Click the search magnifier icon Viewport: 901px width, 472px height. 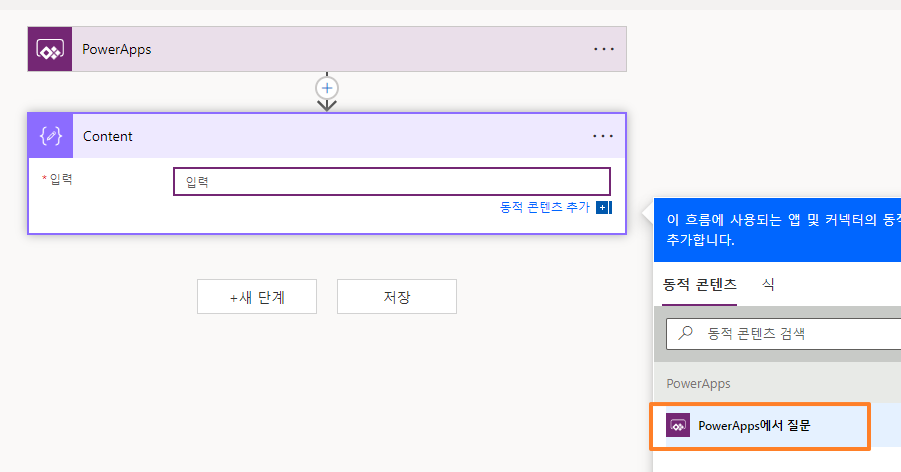686,333
